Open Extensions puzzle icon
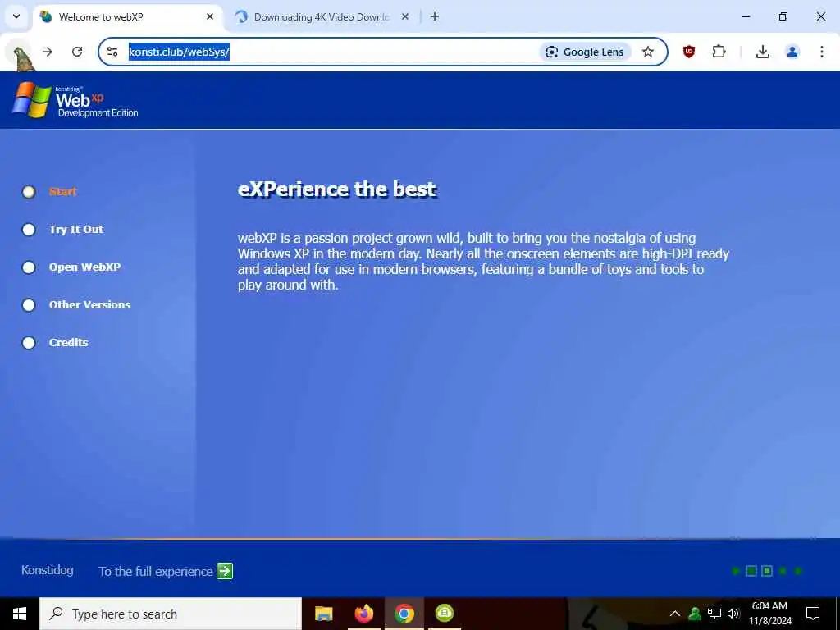The image size is (840, 630). (x=719, y=52)
